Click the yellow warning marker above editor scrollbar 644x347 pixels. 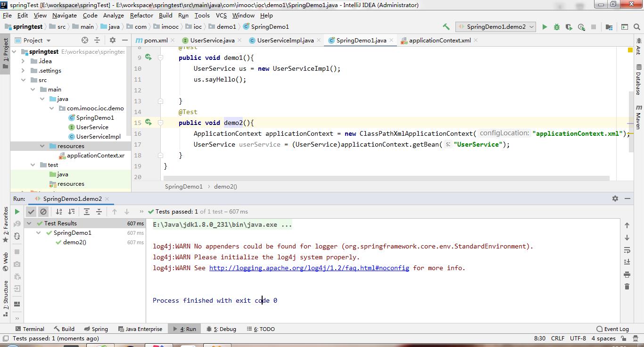pyautogui.click(x=630, y=50)
